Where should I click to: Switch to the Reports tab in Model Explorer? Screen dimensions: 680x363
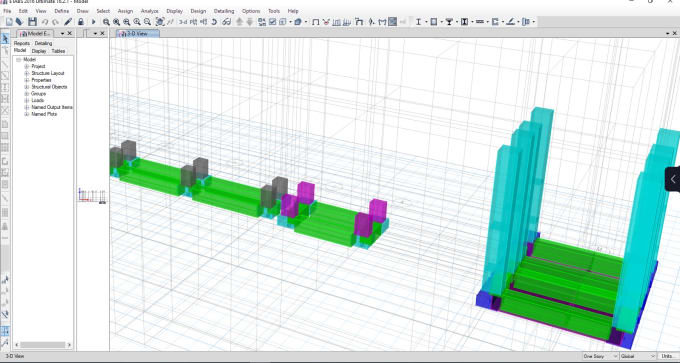tap(22, 43)
